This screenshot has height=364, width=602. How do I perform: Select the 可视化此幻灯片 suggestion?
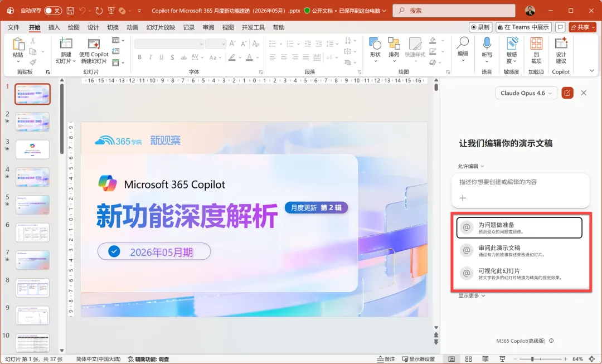520,274
